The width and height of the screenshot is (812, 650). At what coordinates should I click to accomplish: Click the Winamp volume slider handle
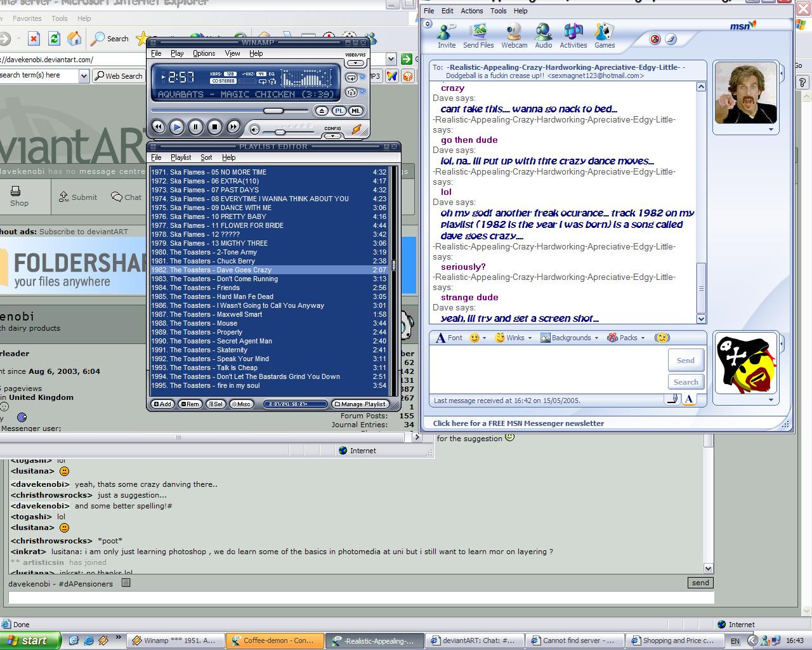click(x=280, y=132)
